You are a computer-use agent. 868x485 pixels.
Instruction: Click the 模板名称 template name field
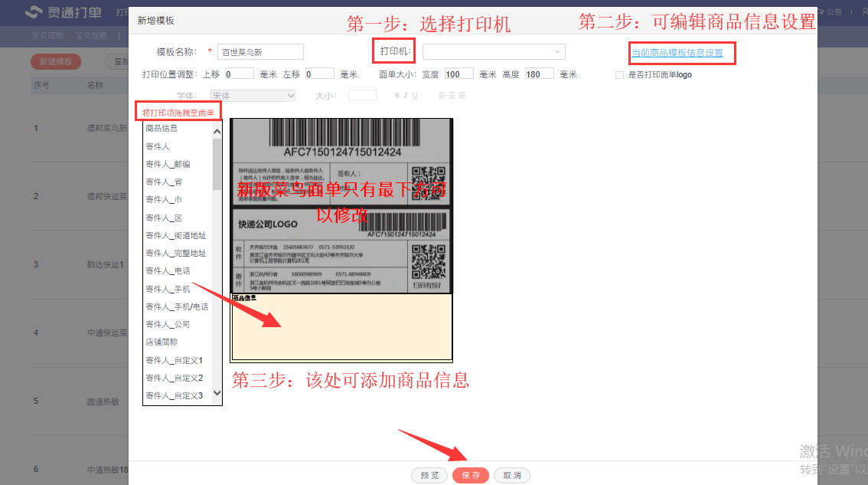point(260,52)
